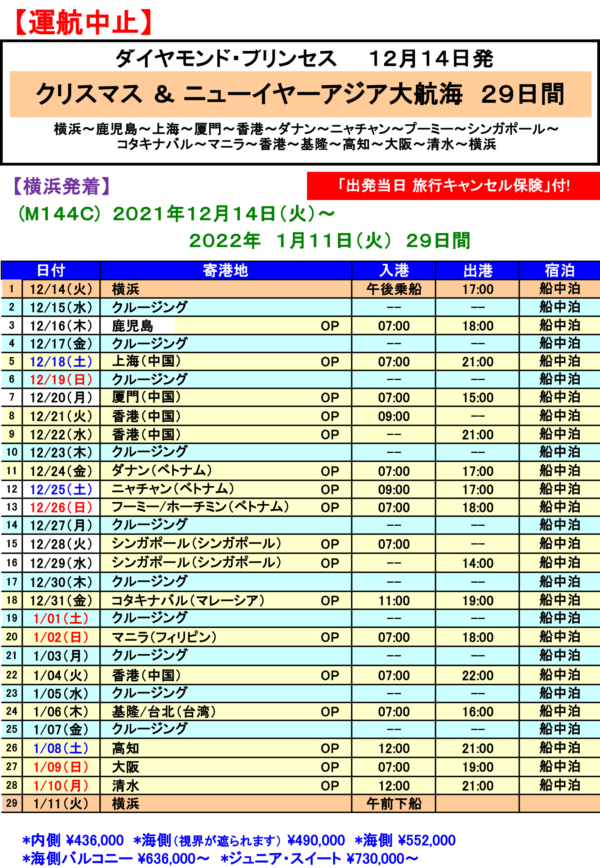Click the banner クリスマス＆ニューイヤーアジア大航海 29日間
This screenshot has height=868, width=600.
(x=300, y=94)
